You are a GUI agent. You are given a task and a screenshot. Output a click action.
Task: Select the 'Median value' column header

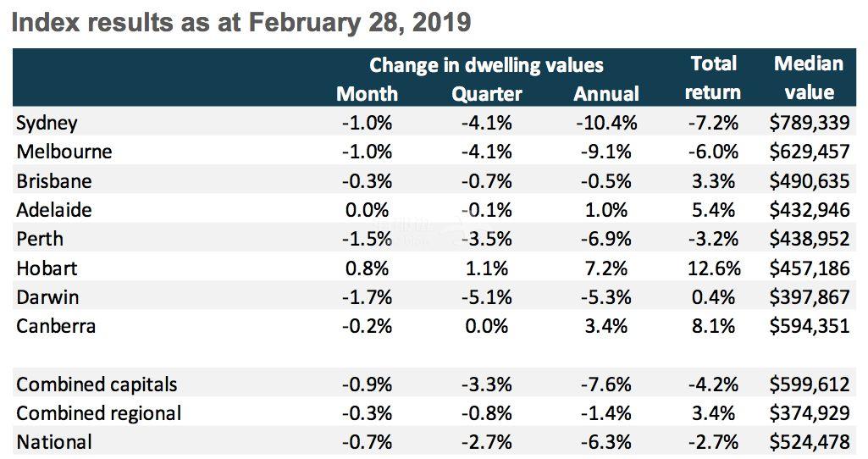tap(809, 77)
